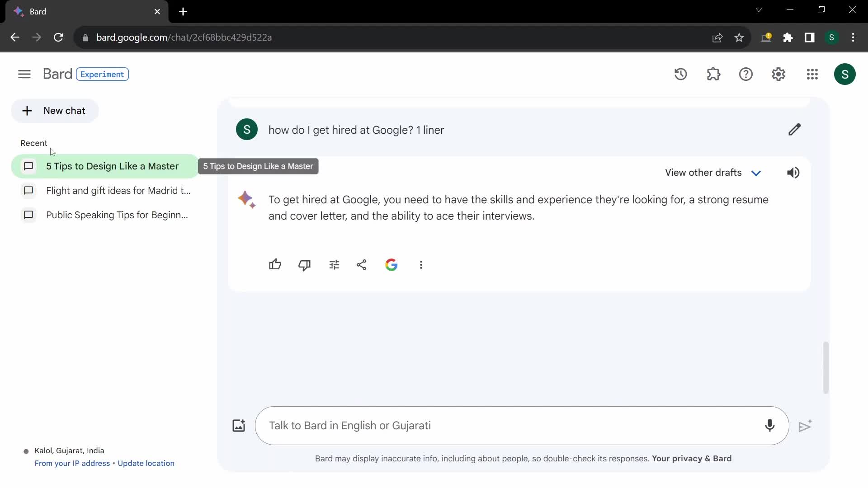Click the thumbs up icon
The height and width of the screenshot is (488, 868).
tap(275, 265)
